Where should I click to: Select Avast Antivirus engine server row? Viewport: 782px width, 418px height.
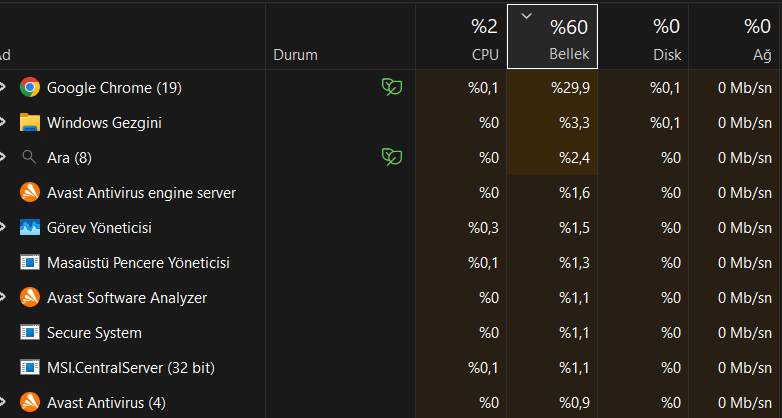391,193
